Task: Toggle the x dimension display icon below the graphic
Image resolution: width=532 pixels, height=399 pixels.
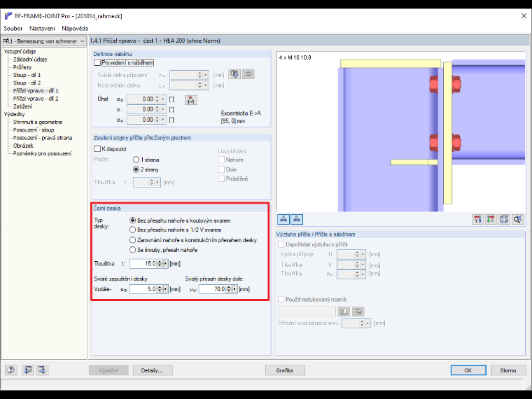Action: tap(283, 219)
